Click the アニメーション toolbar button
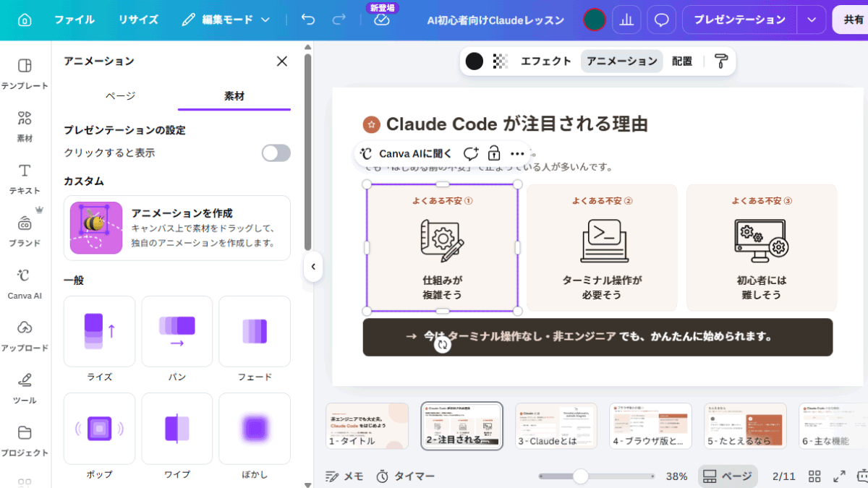Viewport: 868px width, 488px height. coord(622,61)
